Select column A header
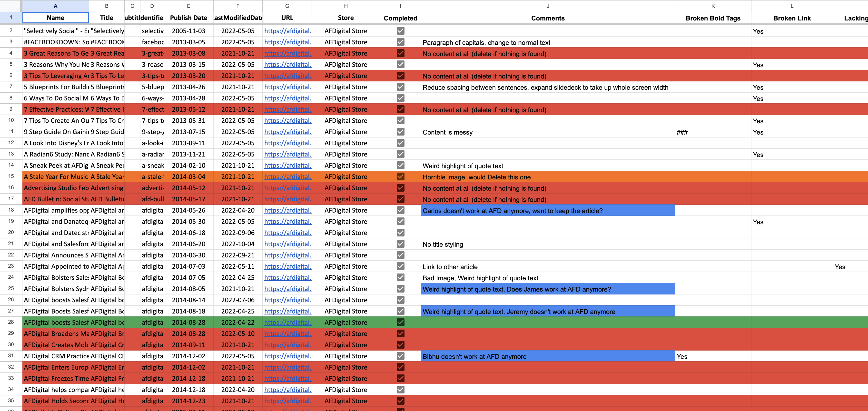Image resolution: width=868 pixels, height=411 pixels. pyautogui.click(x=56, y=6)
